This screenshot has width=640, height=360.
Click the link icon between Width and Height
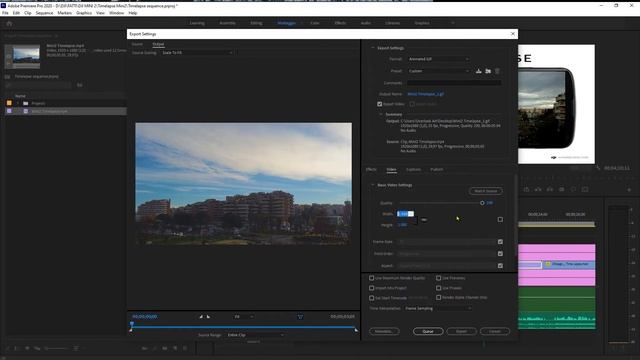point(424,220)
